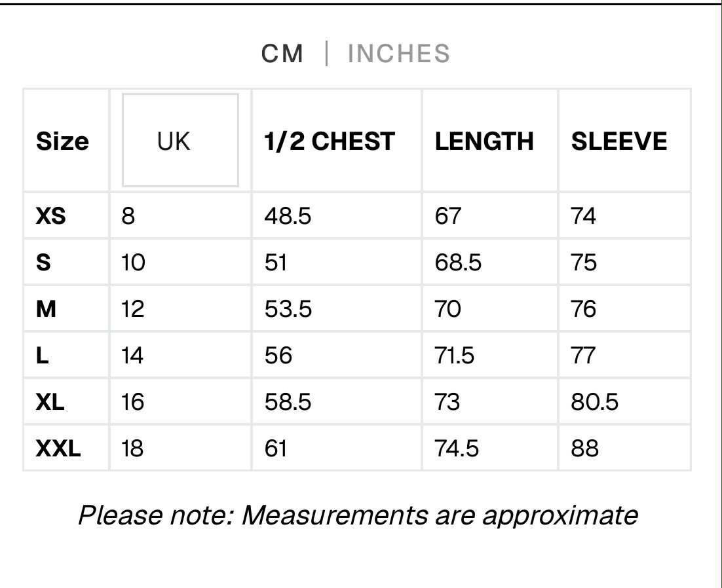Viewport: 722px width, 588px height.
Task: Open the UK size region dropdown
Action: (180, 140)
